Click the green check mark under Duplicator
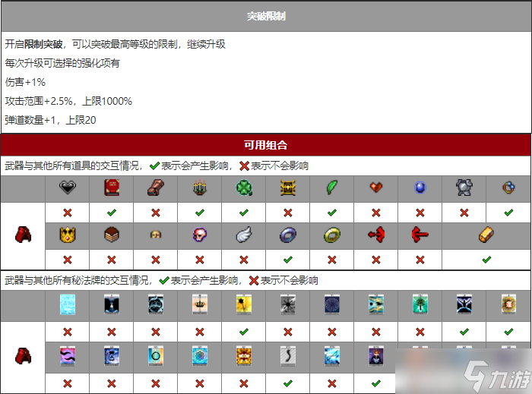532x394 pixels. [x=508, y=213]
